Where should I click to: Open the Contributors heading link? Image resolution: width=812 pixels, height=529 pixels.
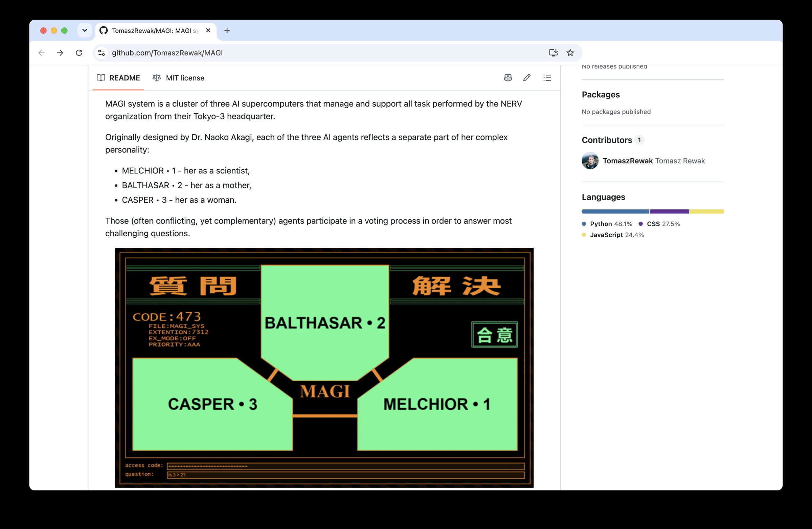[607, 140]
